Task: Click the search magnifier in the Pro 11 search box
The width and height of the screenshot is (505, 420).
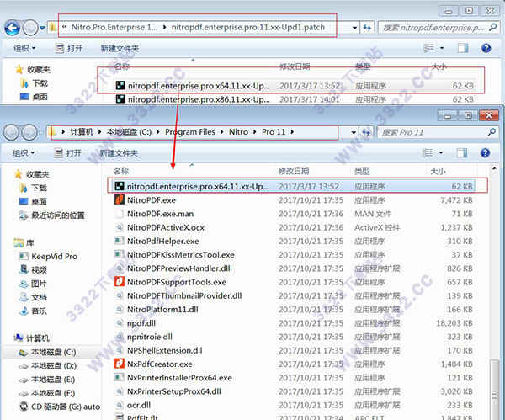Action: coord(492,132)
